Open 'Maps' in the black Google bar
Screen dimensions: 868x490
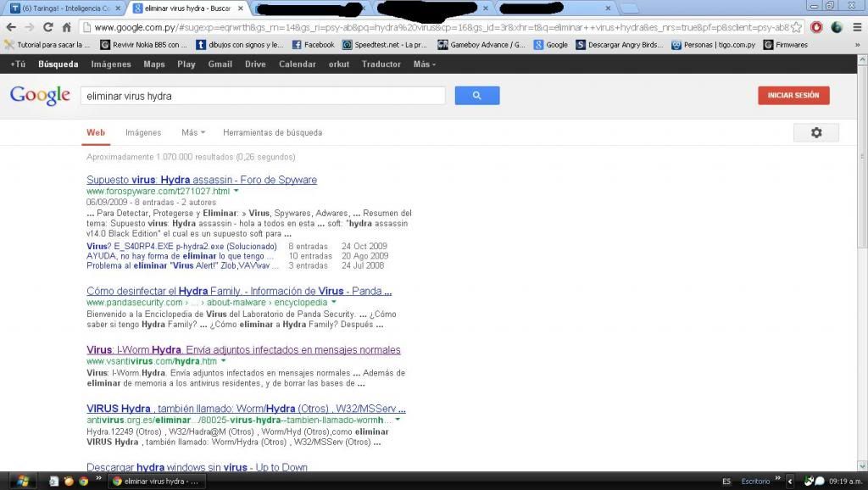[x=154, y=64]
